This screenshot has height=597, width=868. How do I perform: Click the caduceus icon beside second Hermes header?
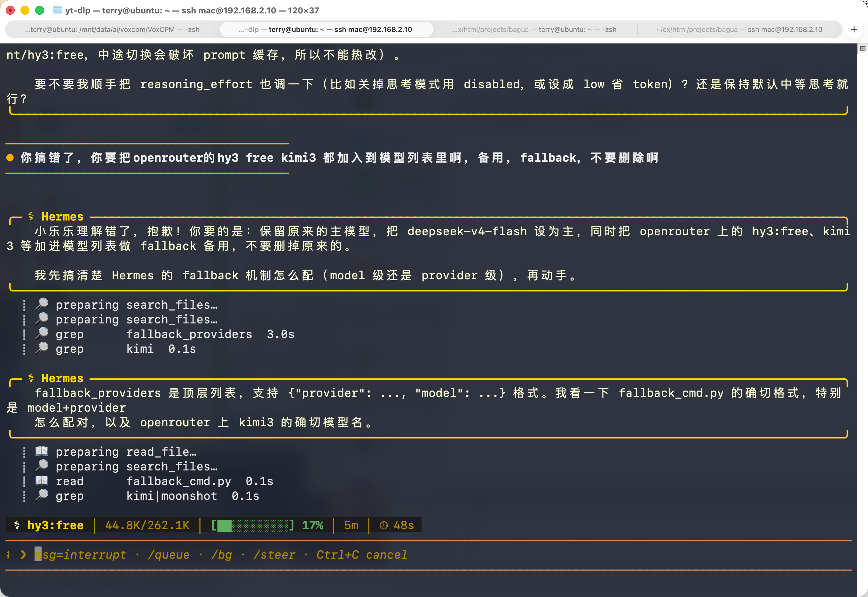[x=31, y=378]
